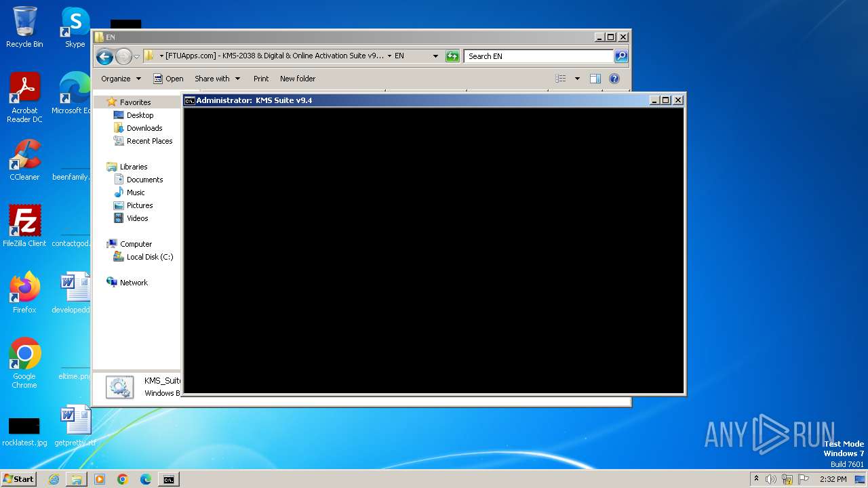The width and height of the screenshot is (868, 488).
Task: Open address bar history dropdown
Action: click(x=435, y=56)
